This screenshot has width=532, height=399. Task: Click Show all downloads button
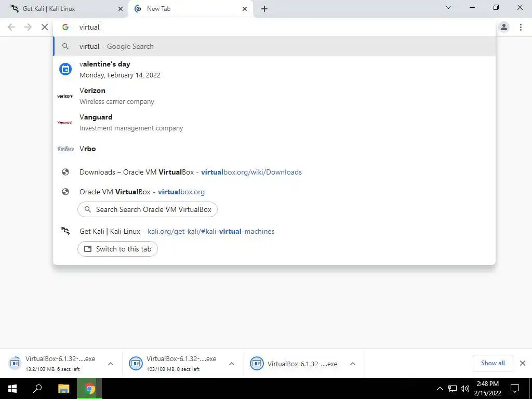point(493,363)
